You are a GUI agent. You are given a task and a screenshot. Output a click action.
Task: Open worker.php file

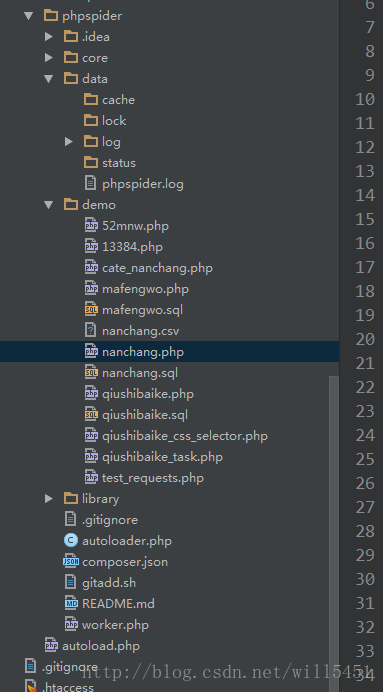click(x=116, y=625)
